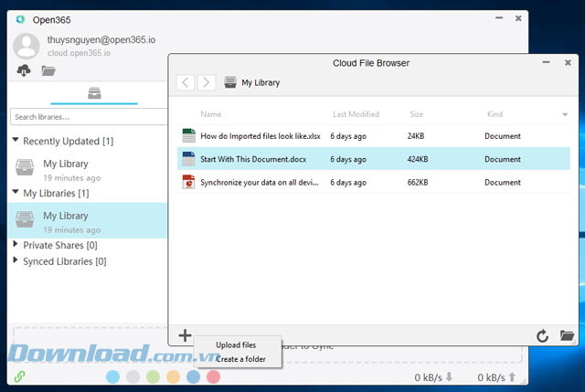Refresh the Cloud File Browser listing
Screen dimensions: 585x392
pyautogui.click(x=542, y=335)
